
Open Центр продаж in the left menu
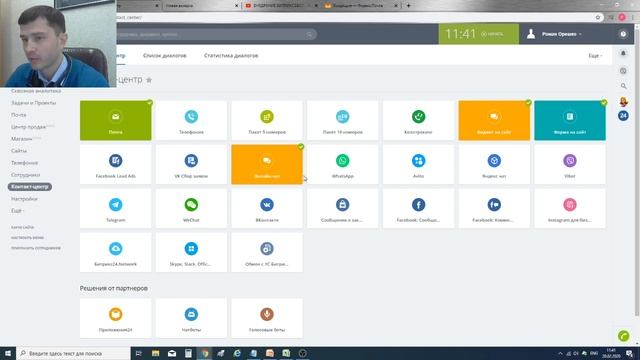coord(29,127)
